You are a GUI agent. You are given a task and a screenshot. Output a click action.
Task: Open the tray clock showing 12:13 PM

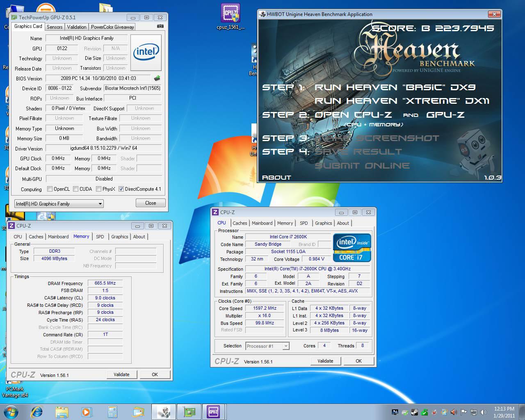(504, 412)
